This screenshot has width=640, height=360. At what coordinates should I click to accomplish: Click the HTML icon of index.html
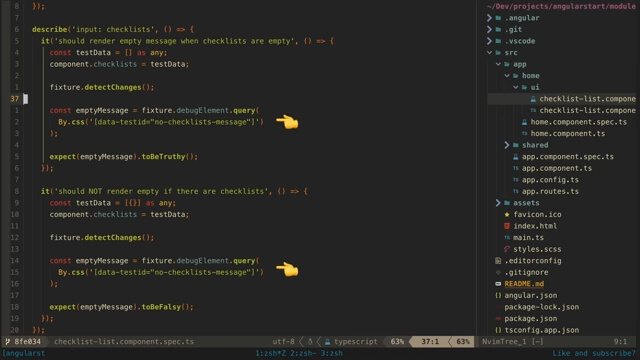click(507, 226)
